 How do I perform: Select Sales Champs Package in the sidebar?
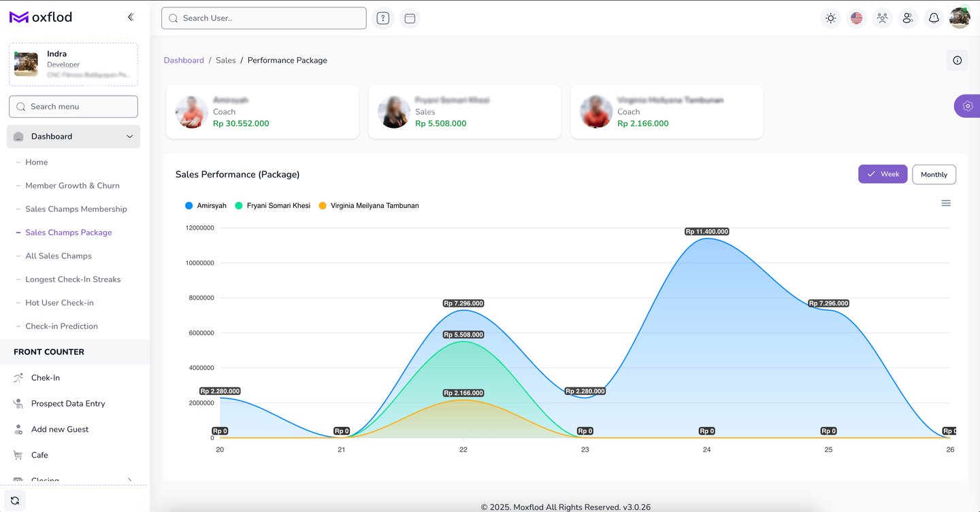(69, 233)
